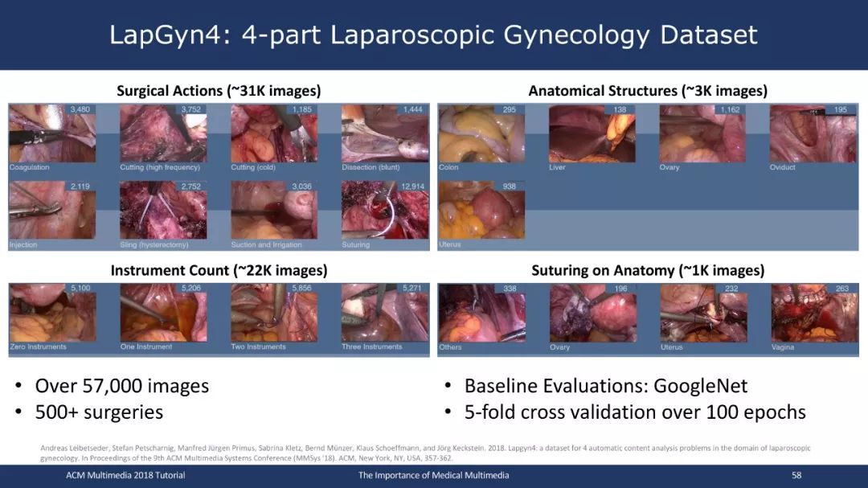Select 'The Importance of Medical Multimedia' footer

(x=433, y=475)
